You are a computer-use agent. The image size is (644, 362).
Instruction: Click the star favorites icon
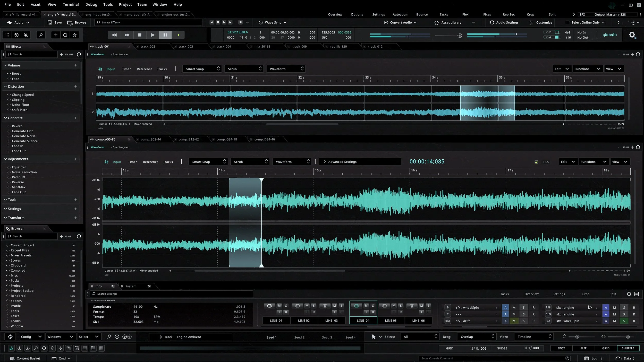pos(74,35)
